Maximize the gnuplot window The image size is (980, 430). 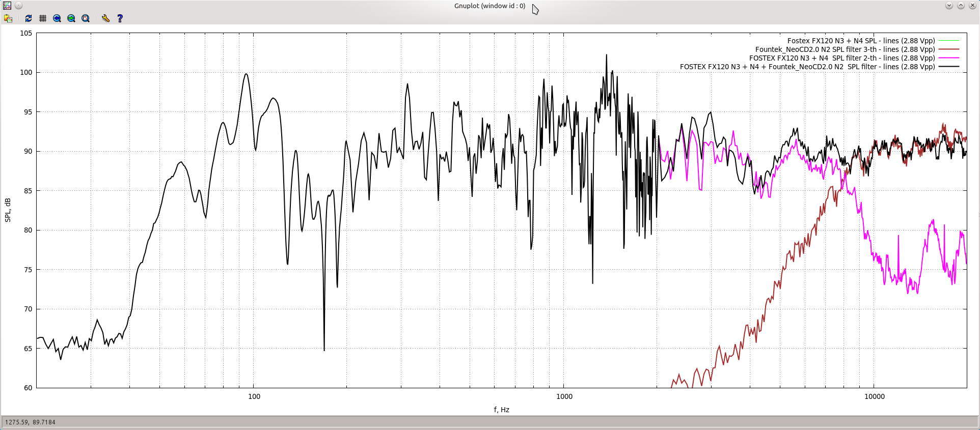pos(961,6)
